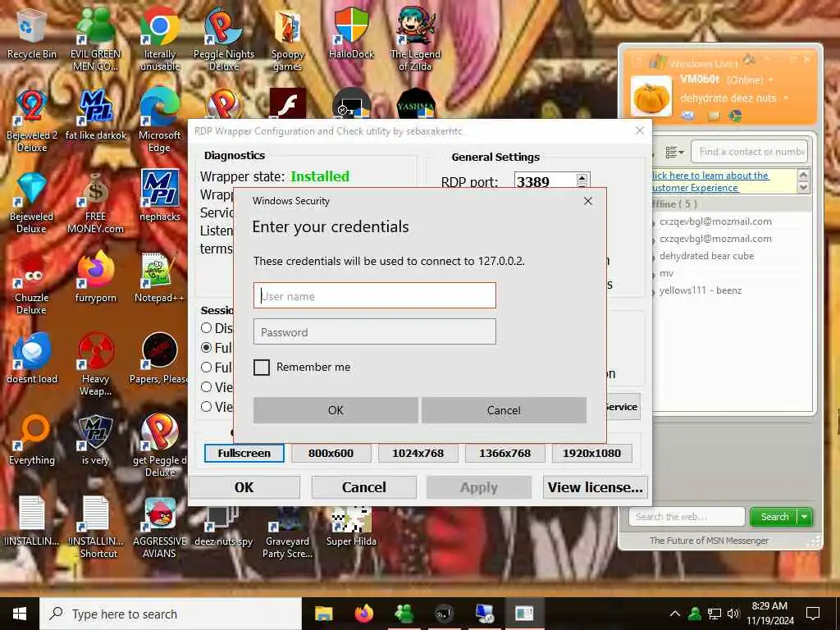Launch Bejeweled 2 Deluxe shortcut
The image size is (840, 630).
[x=32, y=121]
